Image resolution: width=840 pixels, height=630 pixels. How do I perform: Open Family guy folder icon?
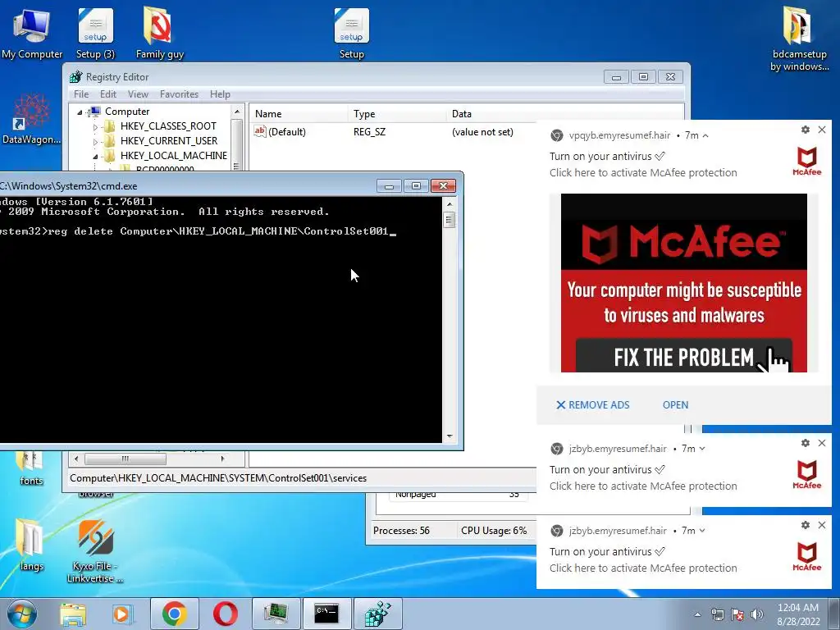(159, 33)
